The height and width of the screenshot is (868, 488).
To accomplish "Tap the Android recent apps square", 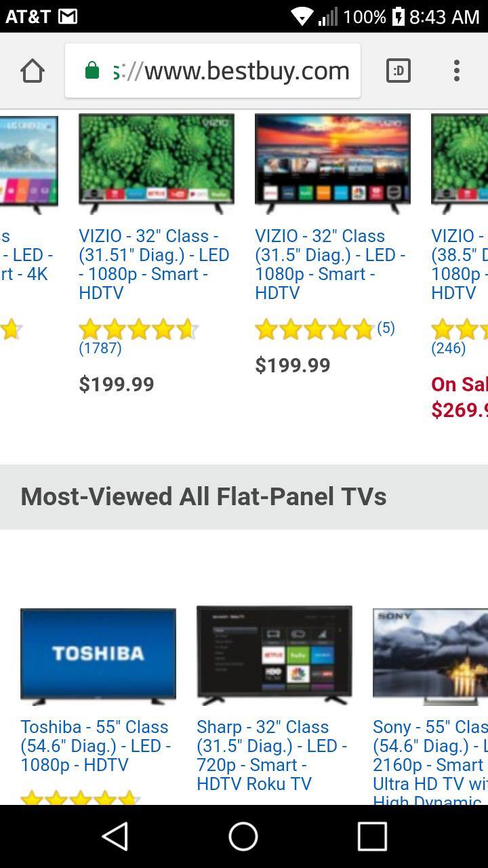I will pyautogui.click(x=372, y=836).
